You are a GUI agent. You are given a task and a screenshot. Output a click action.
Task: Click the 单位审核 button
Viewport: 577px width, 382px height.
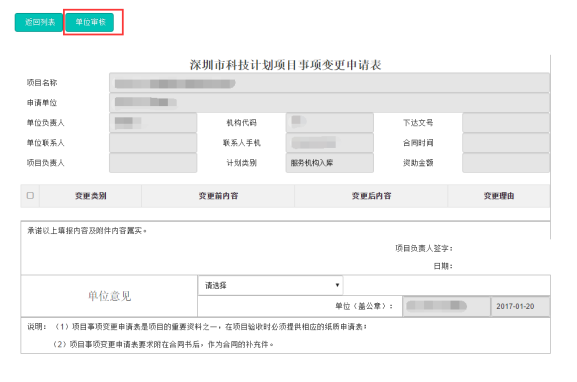click(90, 22)
